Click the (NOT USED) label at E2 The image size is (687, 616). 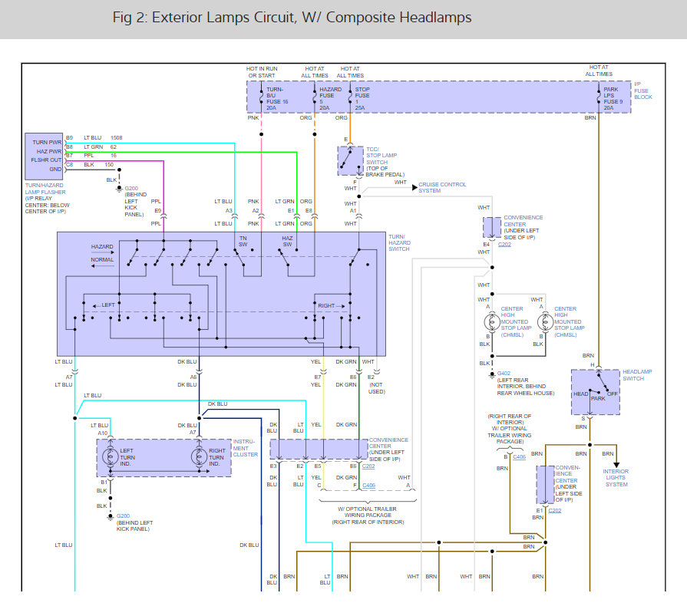(x=376, y=388)
